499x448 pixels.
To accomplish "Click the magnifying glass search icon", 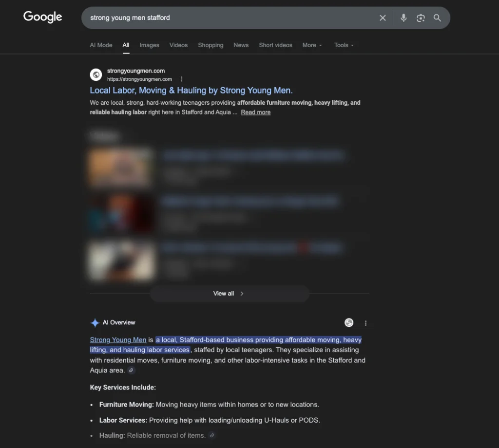I will [x=437, y=18].
